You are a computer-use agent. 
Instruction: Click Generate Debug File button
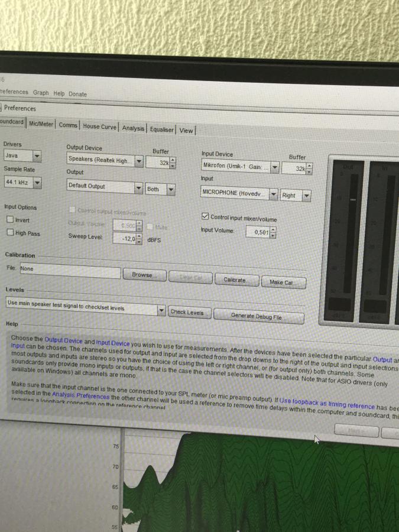(x=258, y=316)
